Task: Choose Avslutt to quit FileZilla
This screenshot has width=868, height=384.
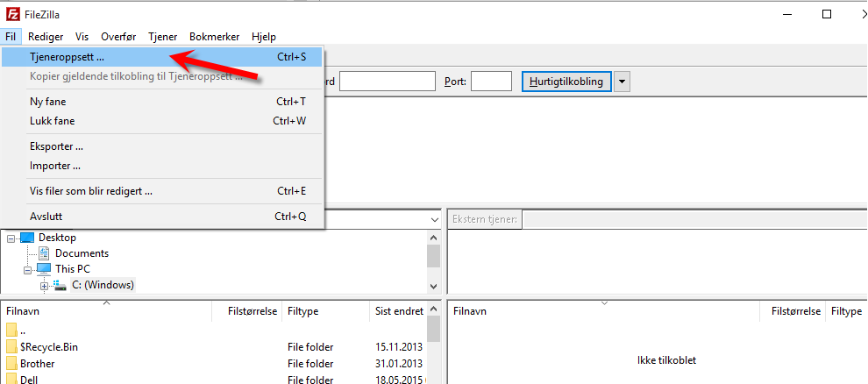Action: tap(162, 217)
